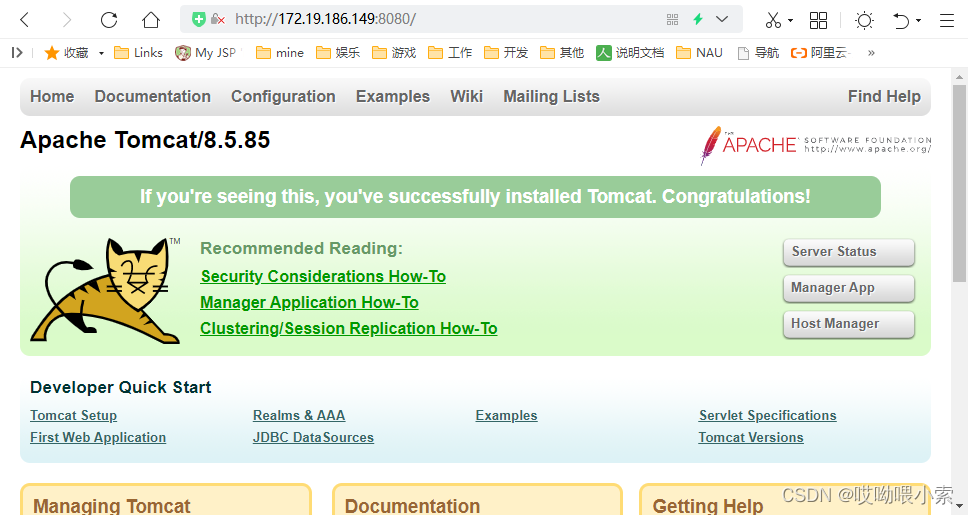968x515 pixels.
Task: Click the Host Manager button
Action: point(849,324)
